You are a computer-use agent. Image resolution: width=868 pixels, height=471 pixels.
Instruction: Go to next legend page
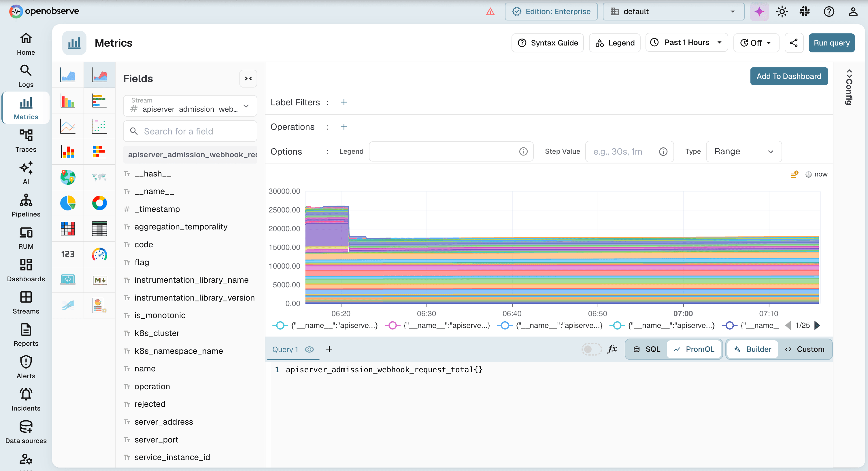(x=818, y=325)
